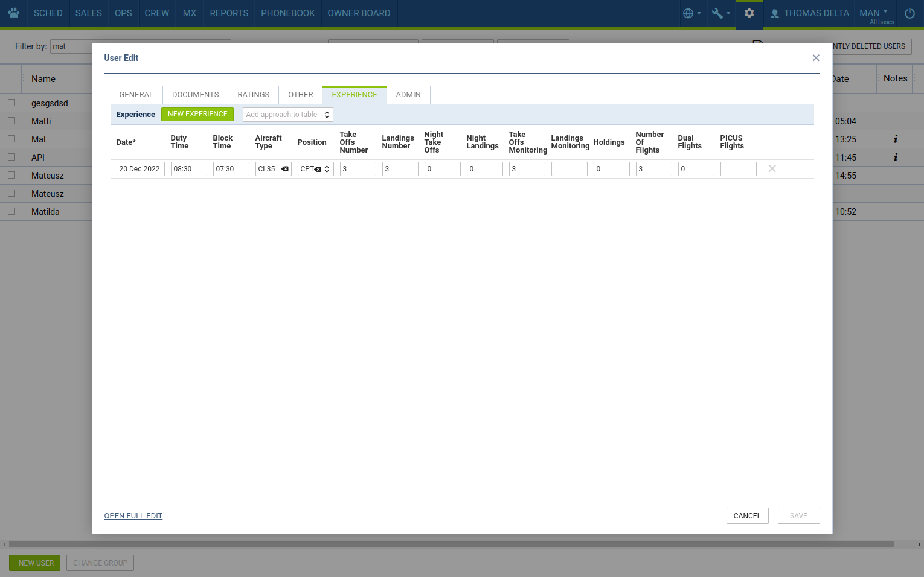Click the NEW EXPERIENCE button
The height and width of the screenshot is (577, 924).
pos(197,114)
